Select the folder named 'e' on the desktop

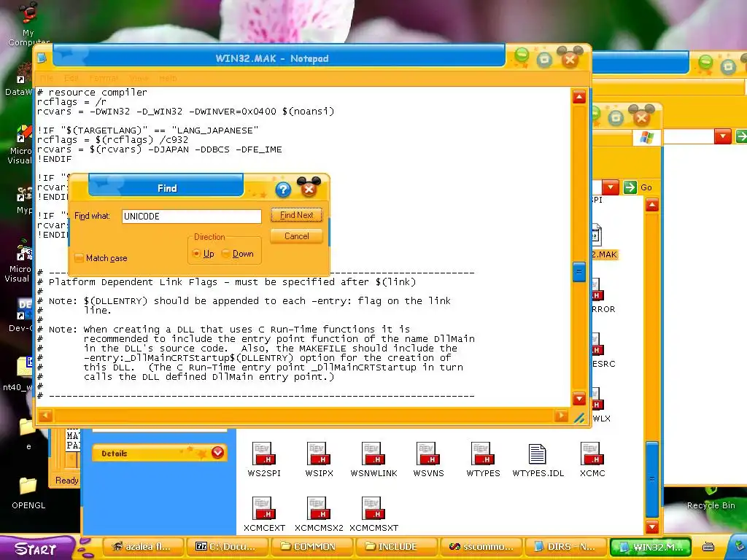pos(28,433)
